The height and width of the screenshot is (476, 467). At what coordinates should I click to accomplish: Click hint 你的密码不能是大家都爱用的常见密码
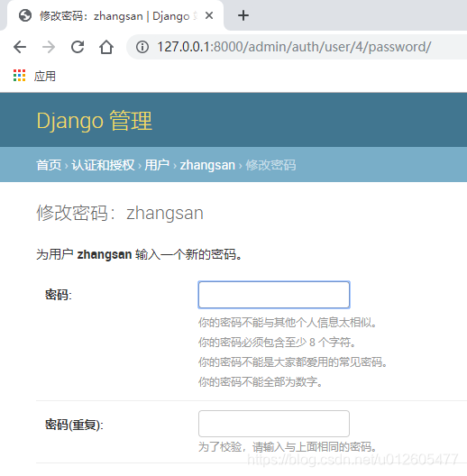(x=293, y=362)
